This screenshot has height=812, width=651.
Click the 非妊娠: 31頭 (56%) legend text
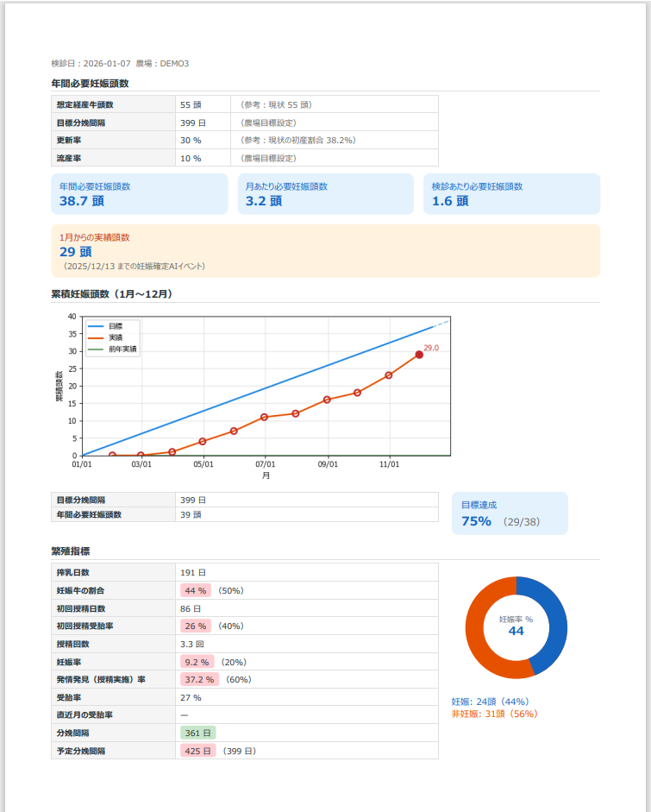(495, 714)
